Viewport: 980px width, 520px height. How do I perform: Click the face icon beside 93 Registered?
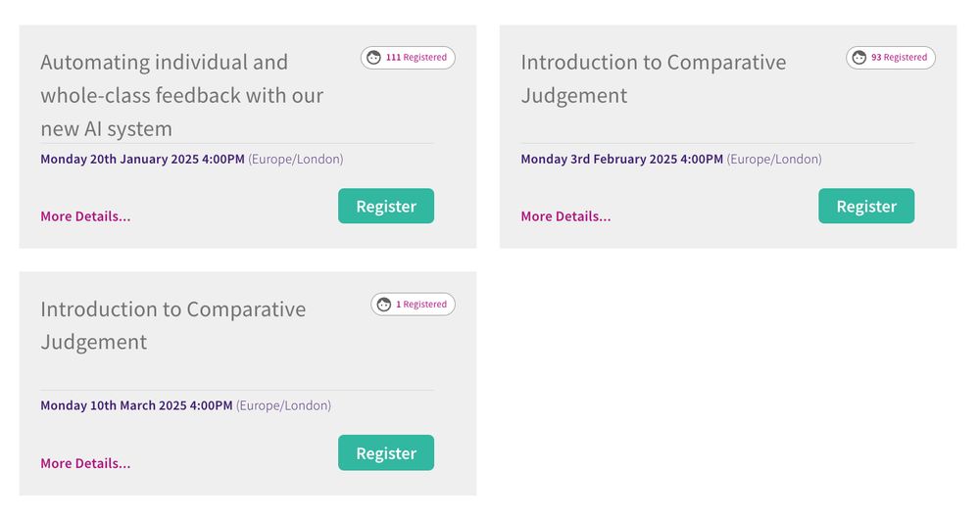[x=859, y=58]
